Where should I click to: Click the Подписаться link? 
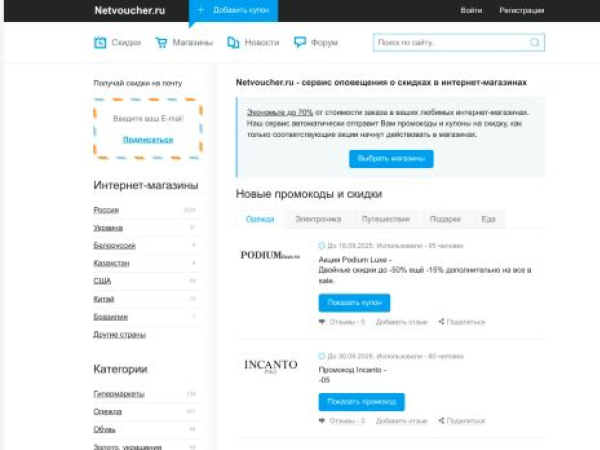(148, 140)
